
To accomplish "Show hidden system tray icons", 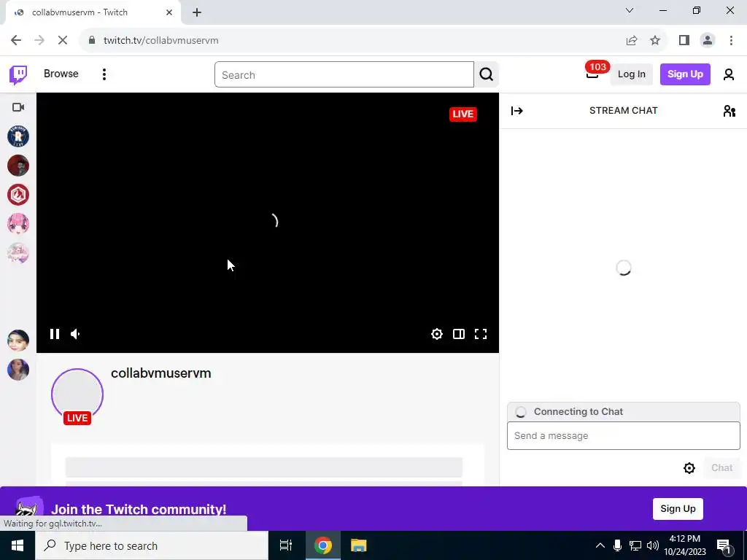I will [x=600, y=545].
